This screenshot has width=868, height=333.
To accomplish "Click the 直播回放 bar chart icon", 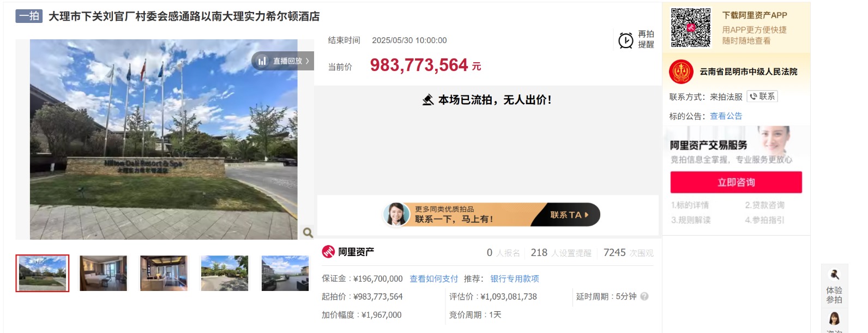I will (262, 61).
